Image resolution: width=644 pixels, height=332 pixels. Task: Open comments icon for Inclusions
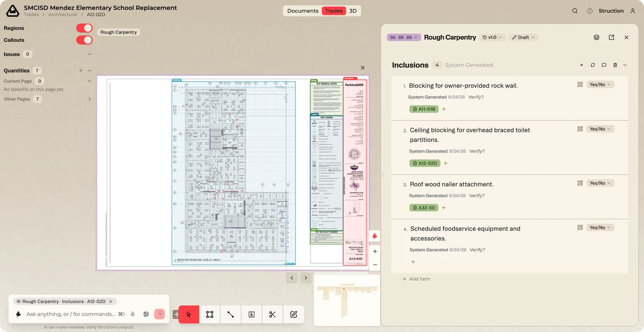tap(604, 65)
